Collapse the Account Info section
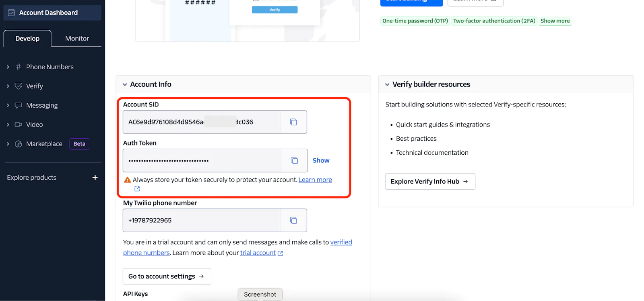 coord(125,85)
